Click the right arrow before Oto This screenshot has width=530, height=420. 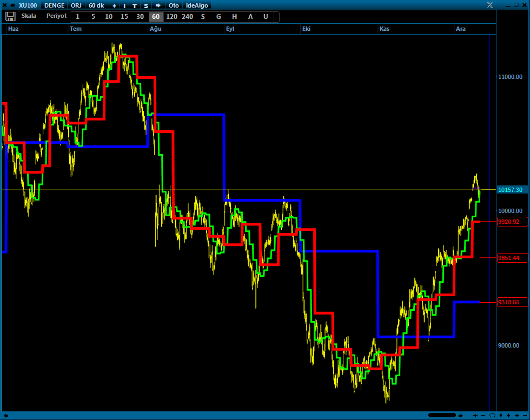tap(158, 5)
